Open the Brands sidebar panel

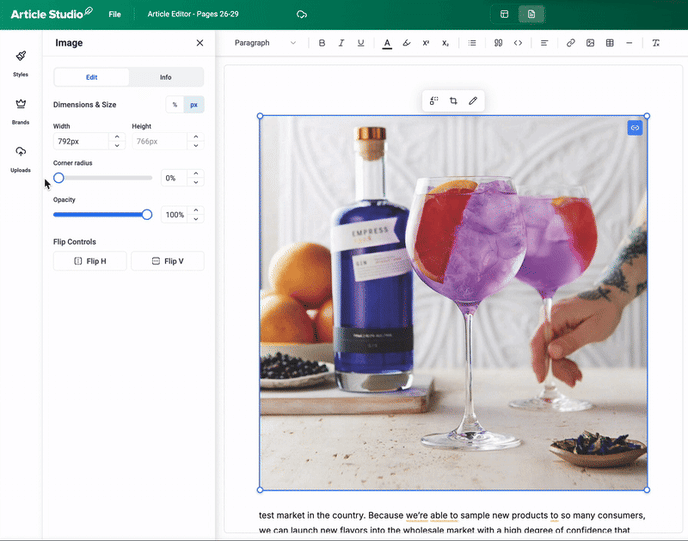20,110
